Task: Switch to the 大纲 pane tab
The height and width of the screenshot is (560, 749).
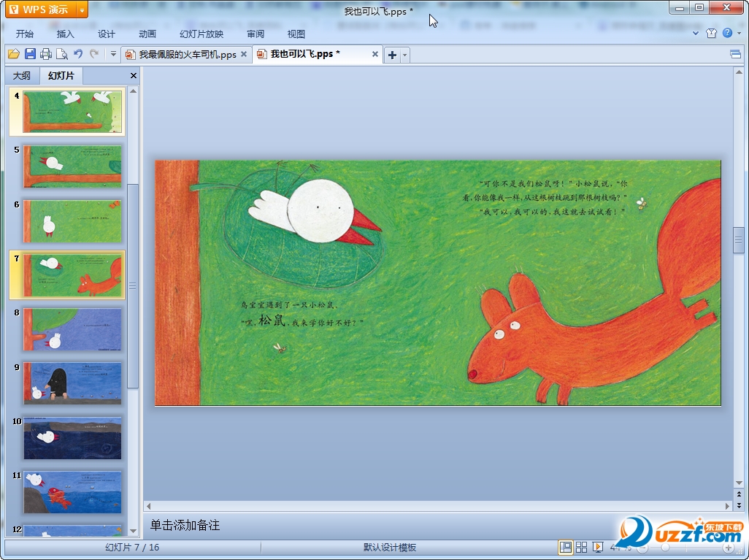Action: point(21,75)
